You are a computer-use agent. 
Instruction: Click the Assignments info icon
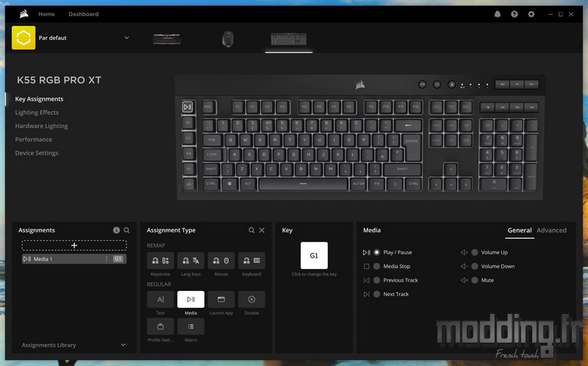pyautogui.click(x=116, y=230)
